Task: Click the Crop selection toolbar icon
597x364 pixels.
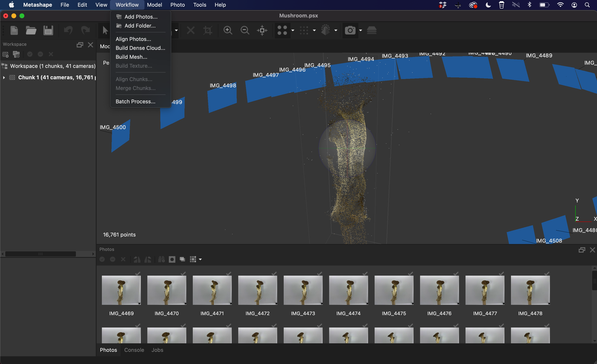Action: tap(208, 30)
